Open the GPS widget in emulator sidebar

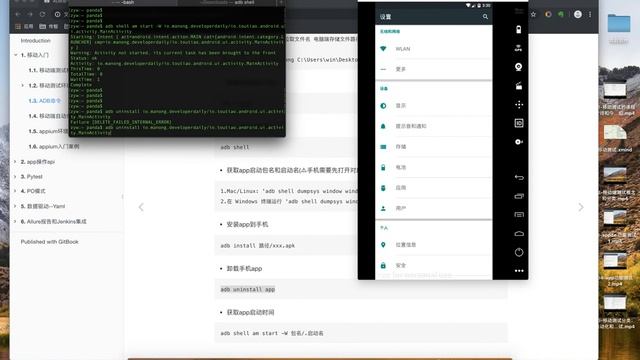518,48
